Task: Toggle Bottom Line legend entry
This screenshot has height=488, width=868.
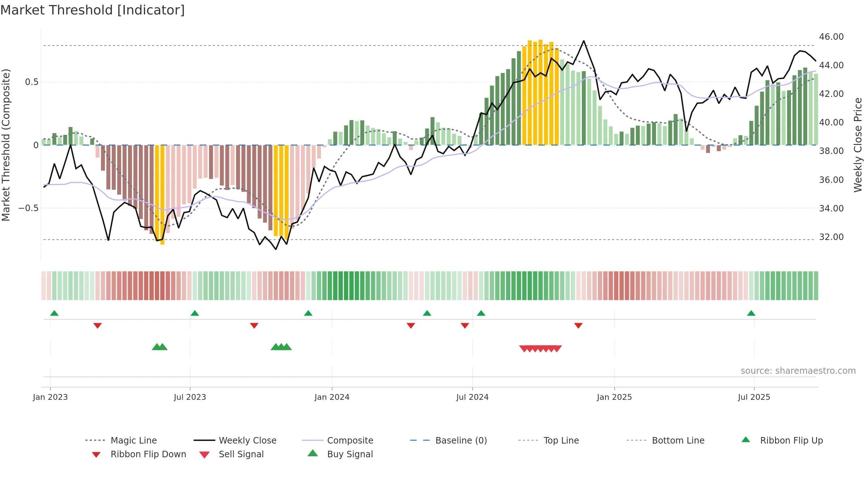Action: click(x=665, y=440)
